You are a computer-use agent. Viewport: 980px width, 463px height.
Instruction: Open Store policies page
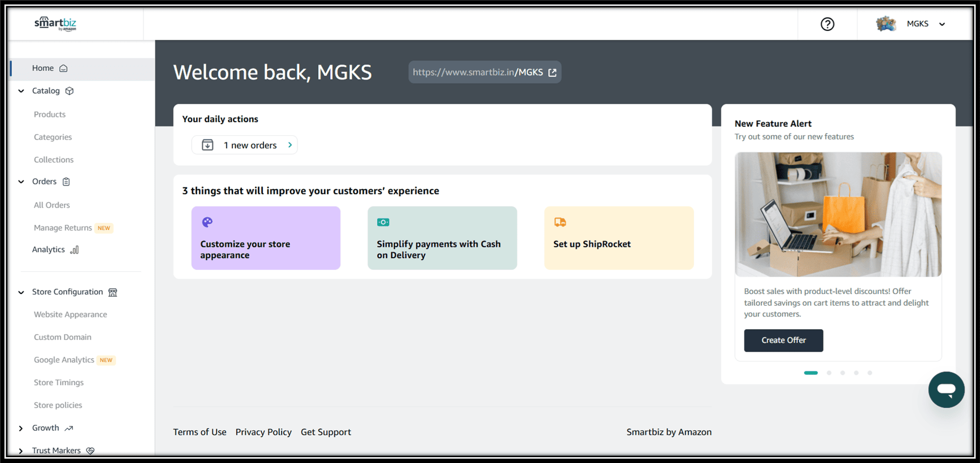click(58, 405)
